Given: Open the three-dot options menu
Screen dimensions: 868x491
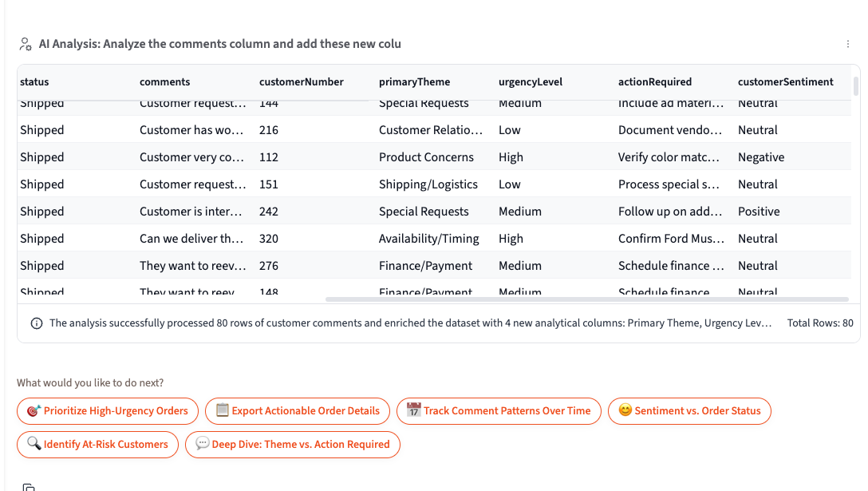Looking at the screenshot, I should tap(848, 44).
